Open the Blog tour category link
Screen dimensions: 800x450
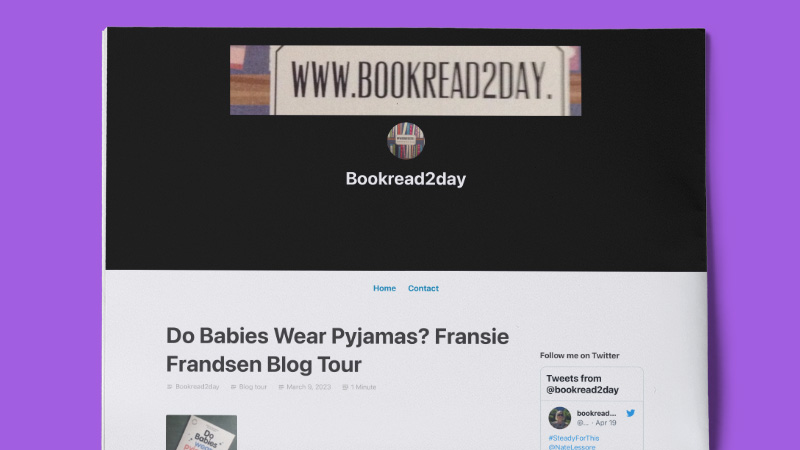(253, 387)
